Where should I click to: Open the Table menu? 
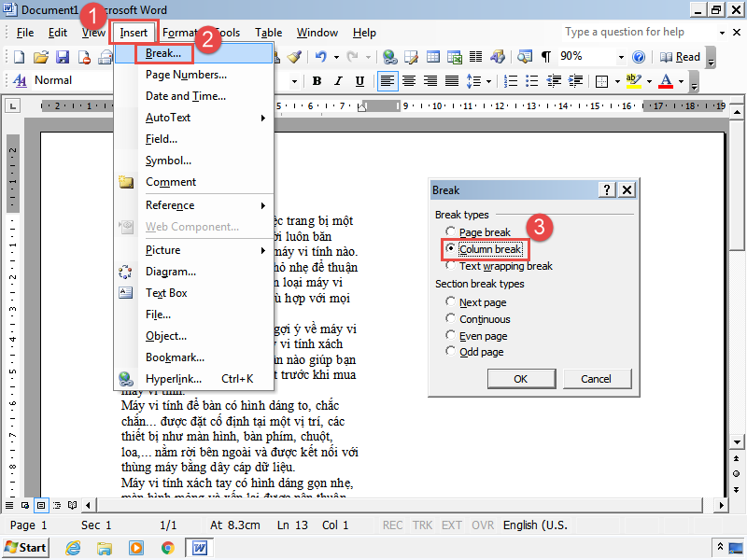pos(268,33)
